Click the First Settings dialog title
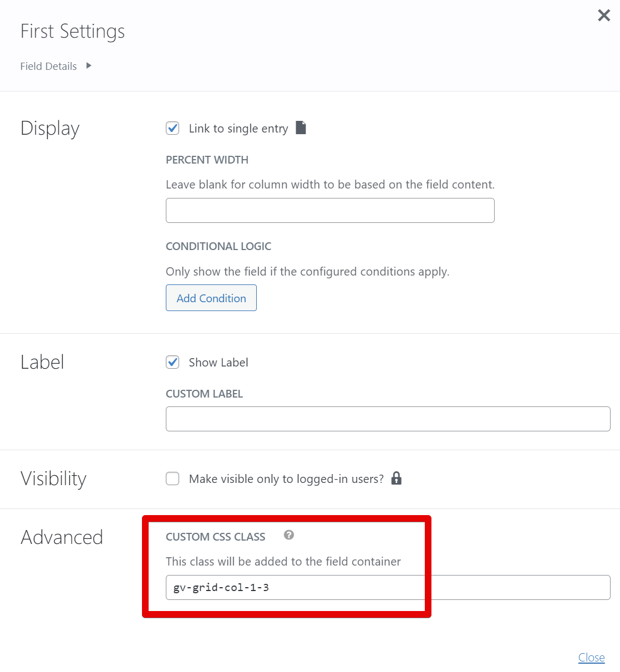Screen dimensions: 620x672 click(x=73, y=32)
